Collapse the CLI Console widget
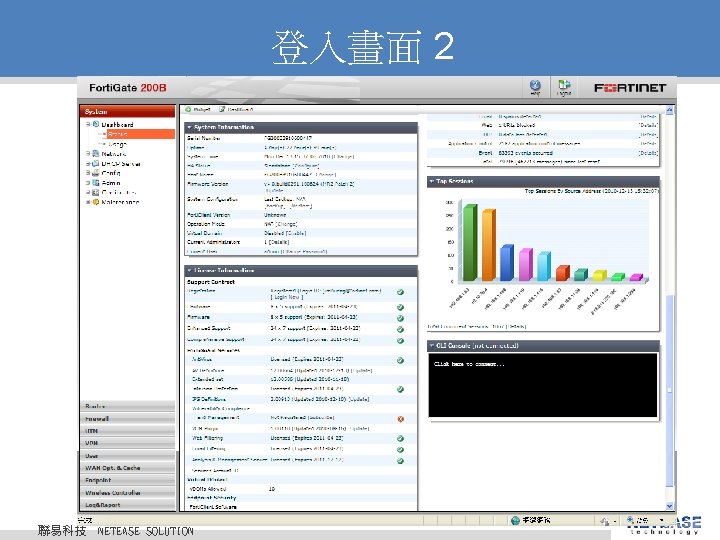 (x=432, y=345)
